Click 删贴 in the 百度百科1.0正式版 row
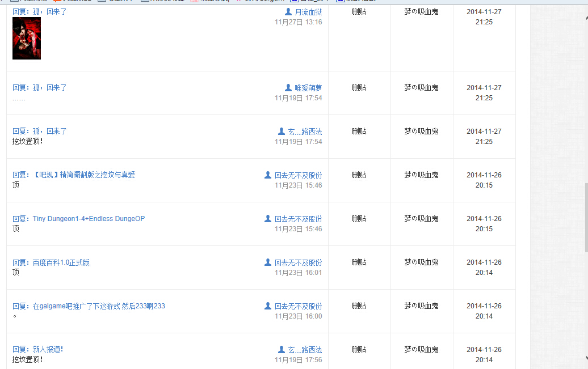This screenshot has height=369, width=588. 359,262
